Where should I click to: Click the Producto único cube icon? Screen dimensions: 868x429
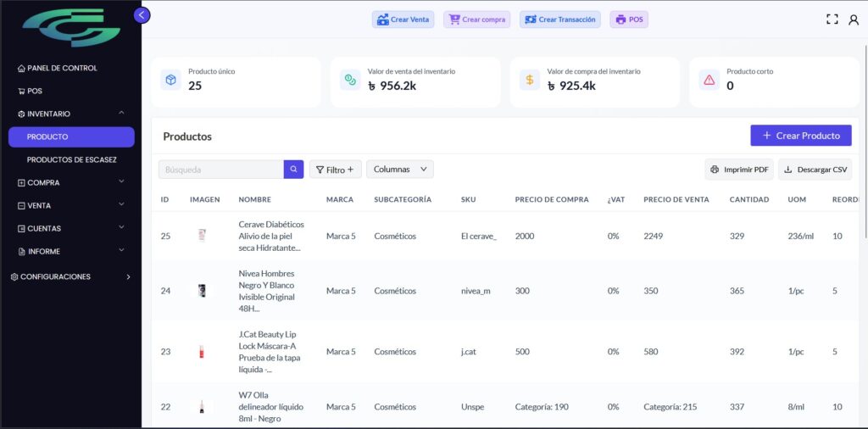tap(171, 80)
